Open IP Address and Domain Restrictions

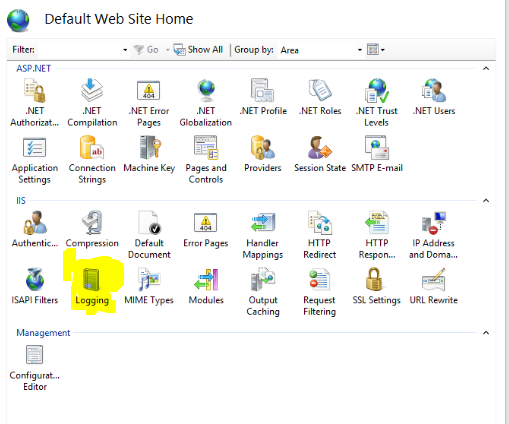[433, 235]
